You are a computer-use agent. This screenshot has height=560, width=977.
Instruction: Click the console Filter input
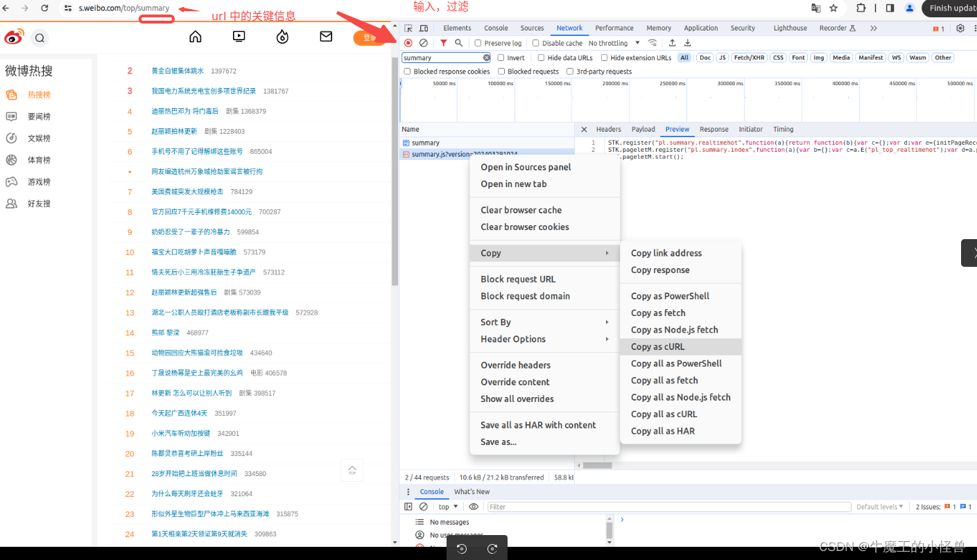click(669, 507)
